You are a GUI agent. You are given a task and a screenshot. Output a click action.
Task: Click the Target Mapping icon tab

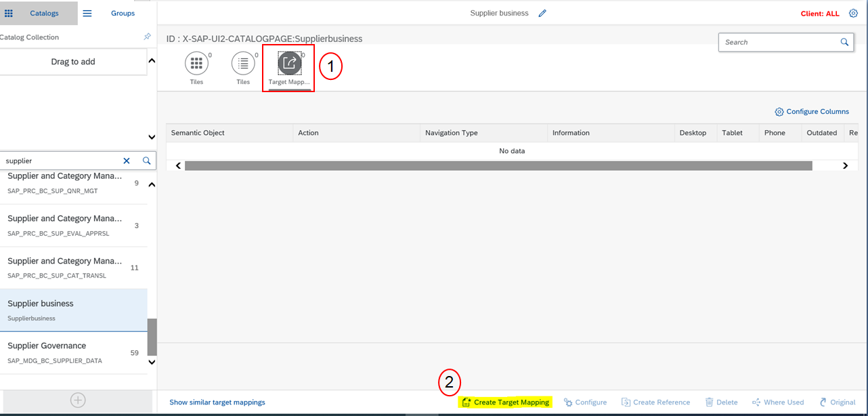pyautogui.click(x=289, y=64)
